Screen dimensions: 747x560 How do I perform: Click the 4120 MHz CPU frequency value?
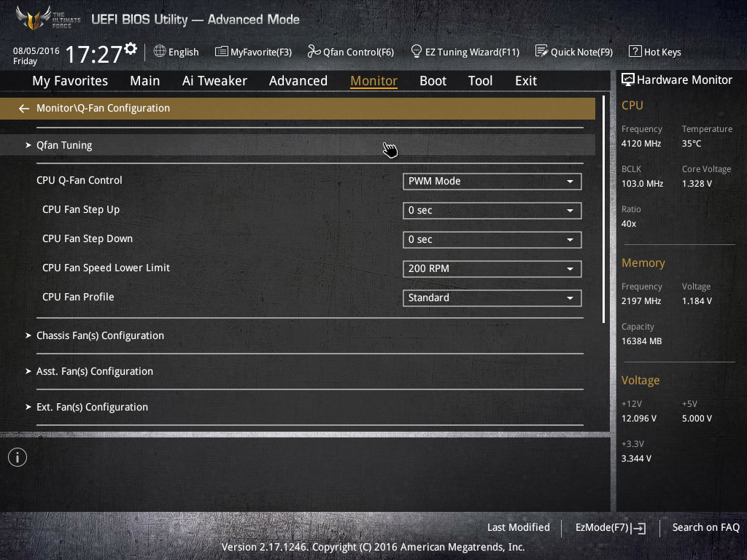[641, 144]
